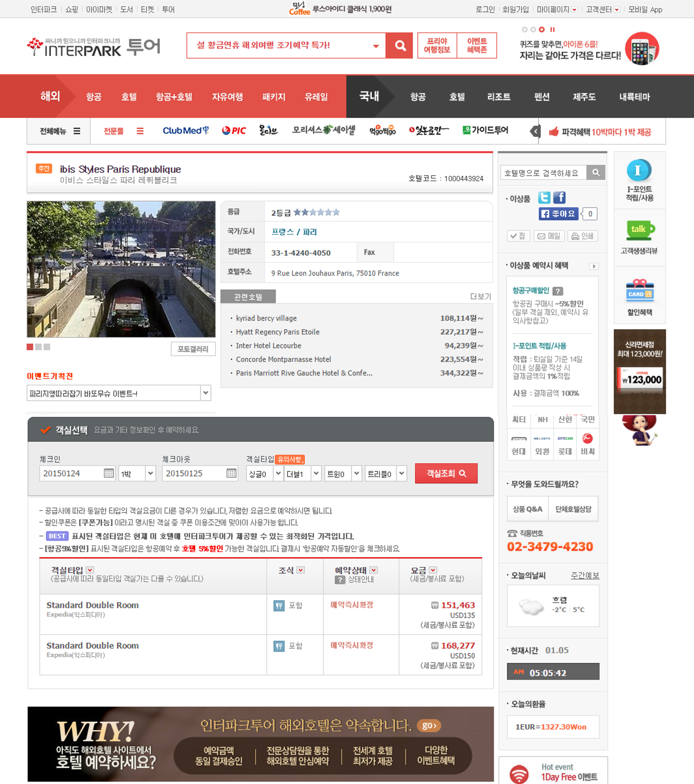Click the red search magnifier button
The image size is (694, 784).
click(400, 45)
